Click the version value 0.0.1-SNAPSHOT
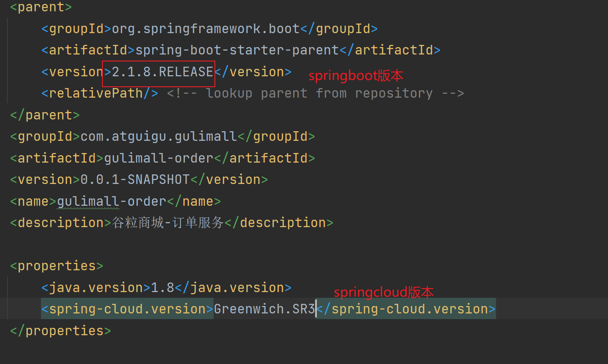The width and height of the screenshot is (608, 364). (135, 180)
